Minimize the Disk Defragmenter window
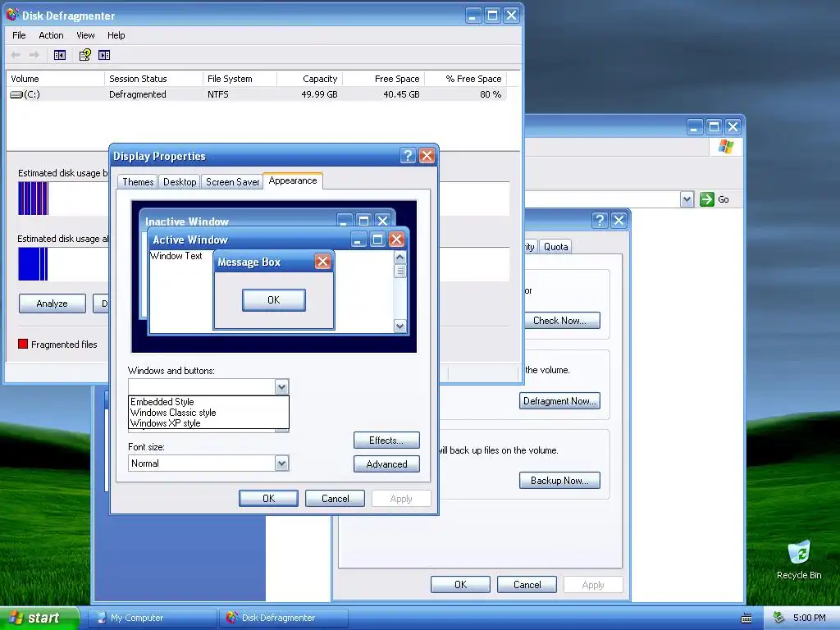This screenshot has width=840, height=630. point(473,15)
